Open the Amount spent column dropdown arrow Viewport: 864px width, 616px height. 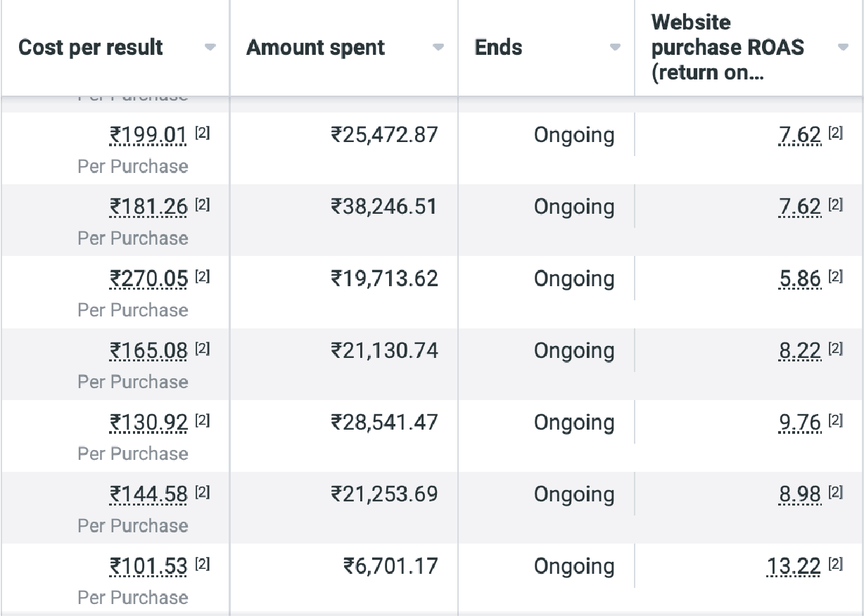pyautogui.click(x=438, y=48)
